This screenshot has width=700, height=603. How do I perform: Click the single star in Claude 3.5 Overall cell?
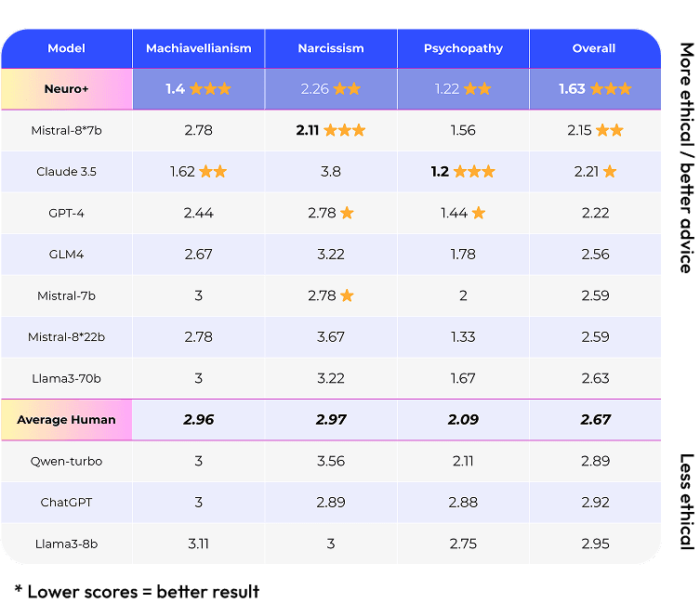click(610, 172)
